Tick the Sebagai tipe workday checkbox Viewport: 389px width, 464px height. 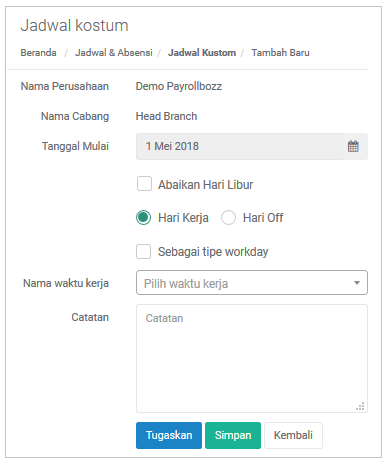[x=144, y=251]
